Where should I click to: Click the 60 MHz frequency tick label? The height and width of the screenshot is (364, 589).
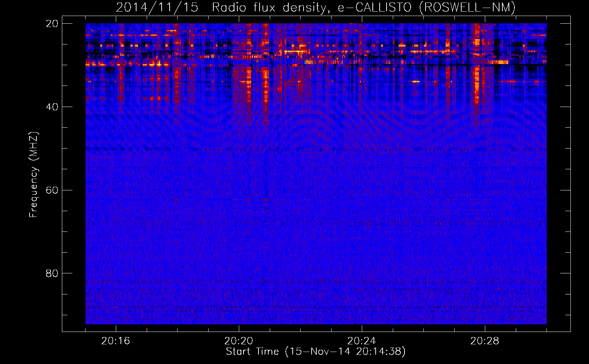[x=52, y=190]
